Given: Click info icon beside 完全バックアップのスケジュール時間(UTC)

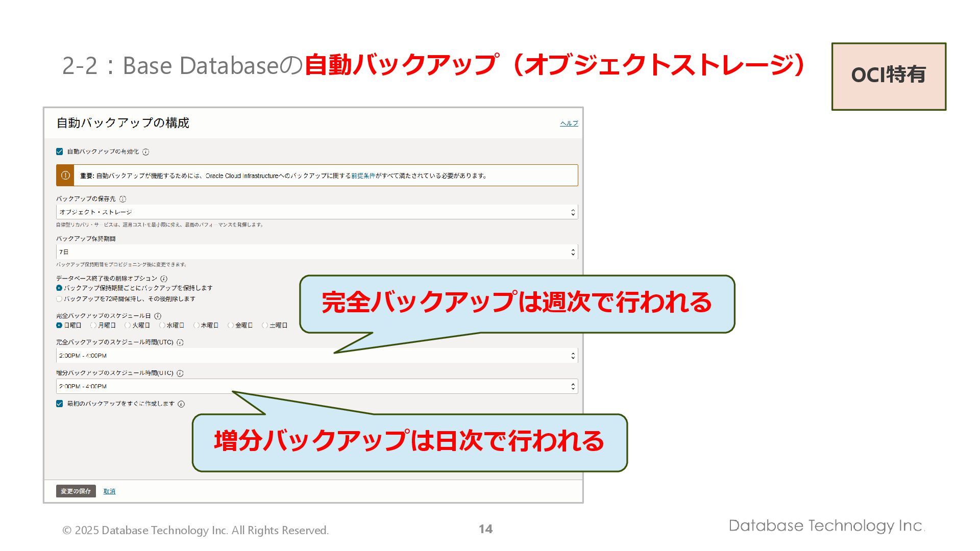Looking at the screenshot, I should (180, 343).
